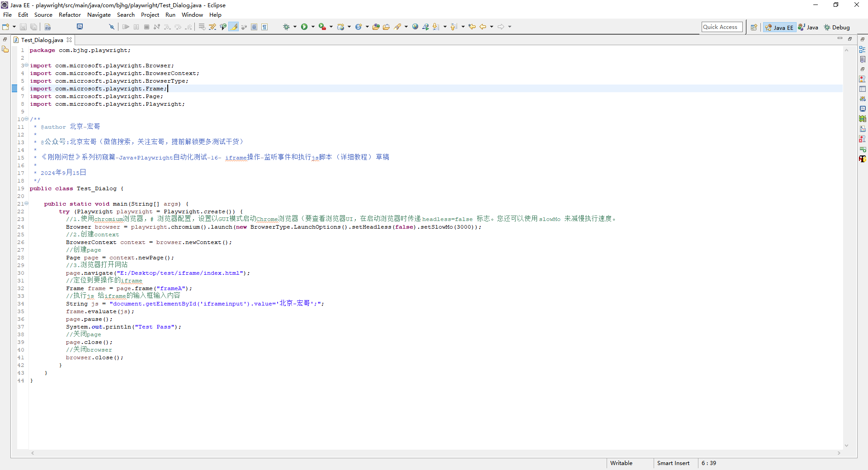This screenshot has height=470, width=868.
Task: Click the Disconnect debug icon
Action: [157, 27]
